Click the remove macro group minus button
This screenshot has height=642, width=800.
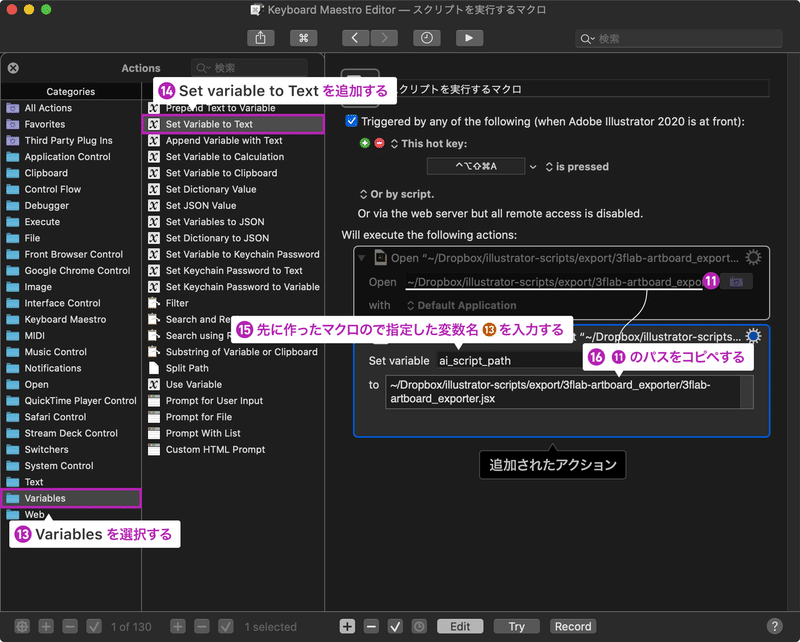(x=70, y=626)
